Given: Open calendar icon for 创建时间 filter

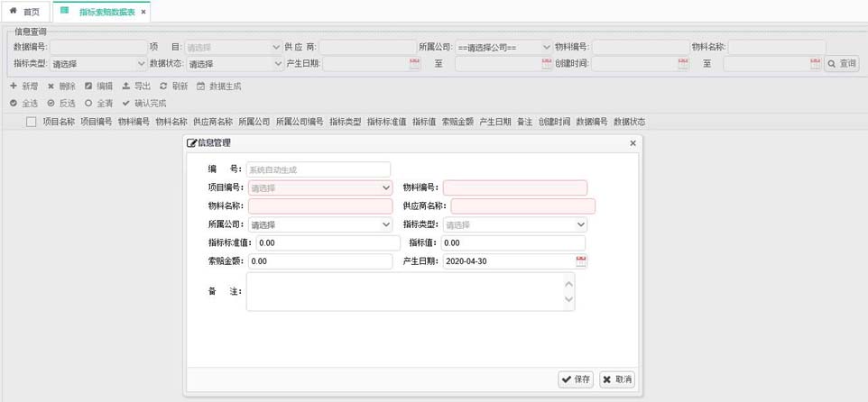Looking at the screenshot, I should point(683,64).
